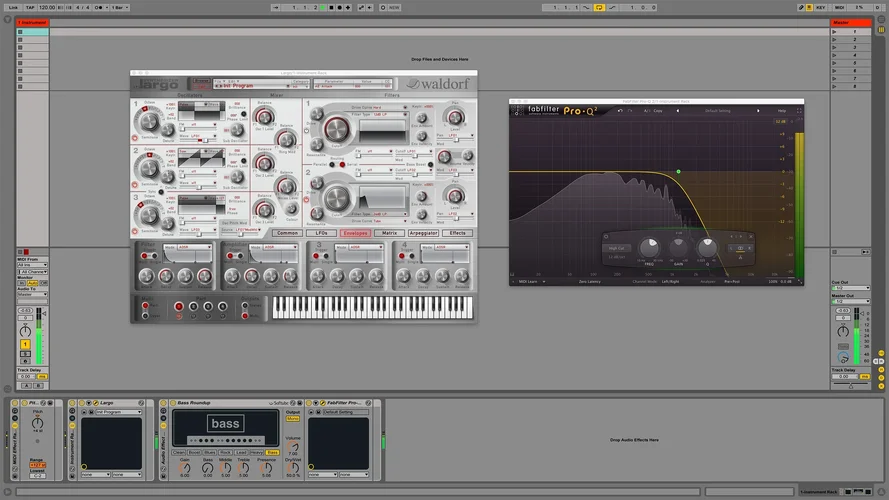
Task: Click Oscillator 1 Octave knob in Largo
Action: click(x=149, y=120)
